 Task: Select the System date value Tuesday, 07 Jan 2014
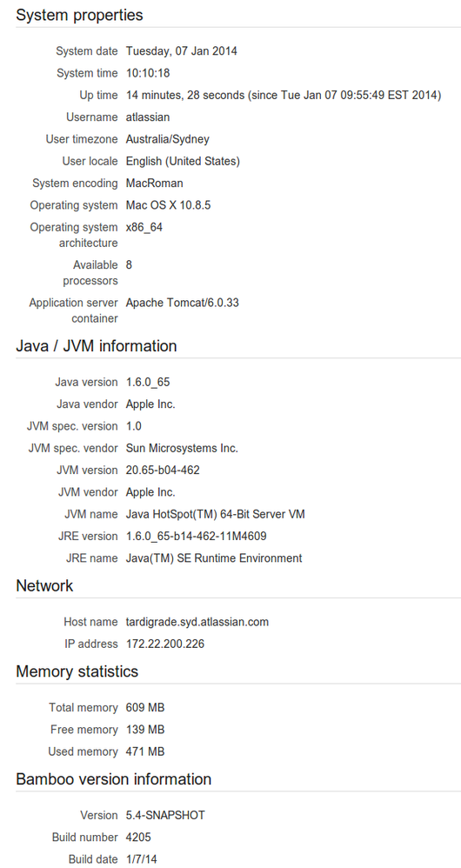pyautogui.click(x=182, y=51)
